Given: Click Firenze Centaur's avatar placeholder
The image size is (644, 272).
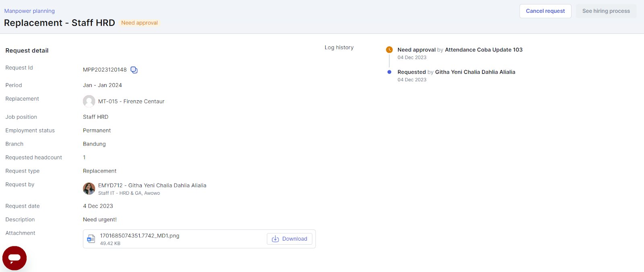Looking at the screenshot, I should 89,101.
